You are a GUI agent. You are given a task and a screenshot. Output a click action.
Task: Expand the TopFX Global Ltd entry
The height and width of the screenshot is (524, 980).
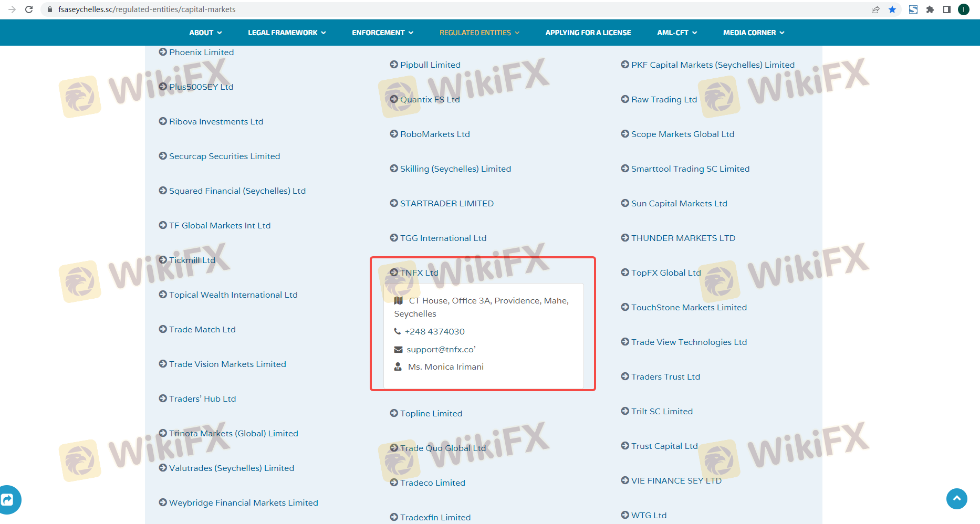(661, 273)
